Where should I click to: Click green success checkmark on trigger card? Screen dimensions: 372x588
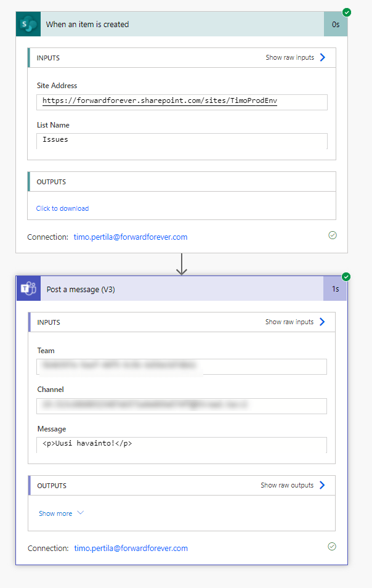pos(347,12)
